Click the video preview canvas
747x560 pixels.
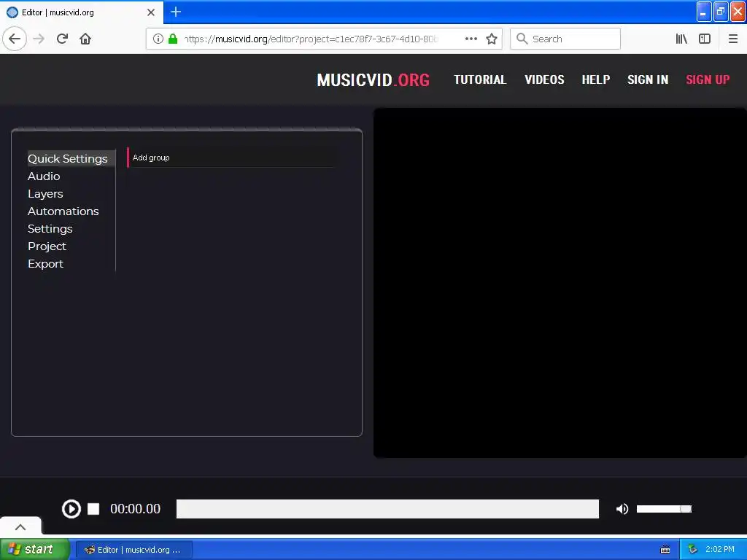tap(560, 283)
